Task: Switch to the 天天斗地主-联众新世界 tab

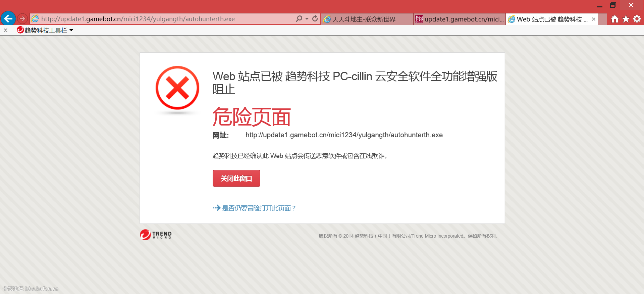Action: (364, 19)
